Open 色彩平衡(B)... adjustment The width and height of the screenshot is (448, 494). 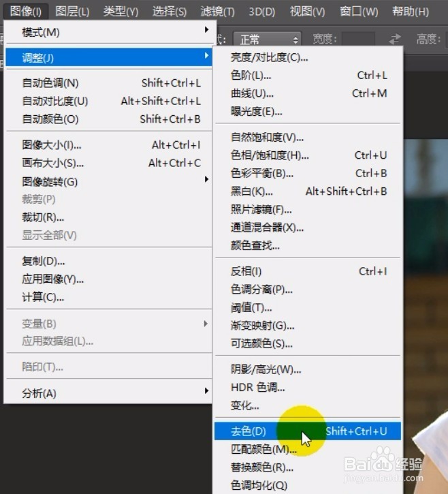pyautogui.click(x=308, y=173)
